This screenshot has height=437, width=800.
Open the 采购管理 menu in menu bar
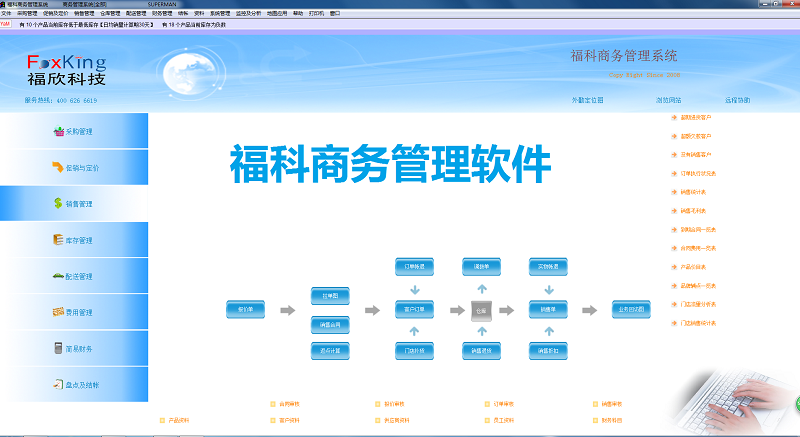coord(27,14)
